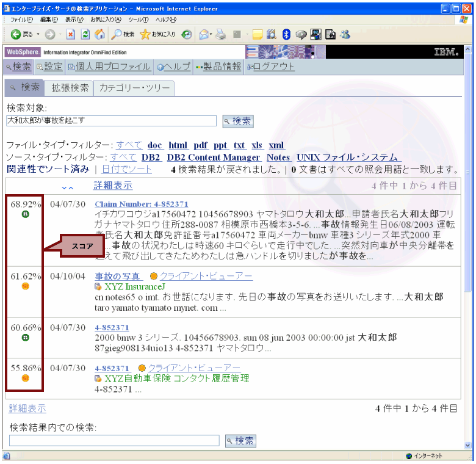Click orange source icon under 61.62% score
476x464 pixels.
pyautogui.click(x=26, y=286)
